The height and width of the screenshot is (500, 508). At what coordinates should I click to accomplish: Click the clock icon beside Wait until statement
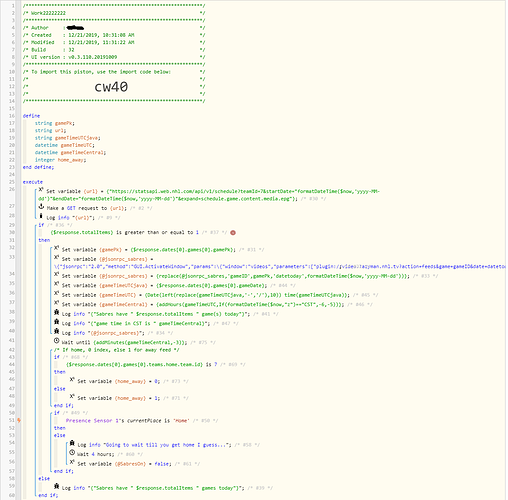[x=57, y=341]
